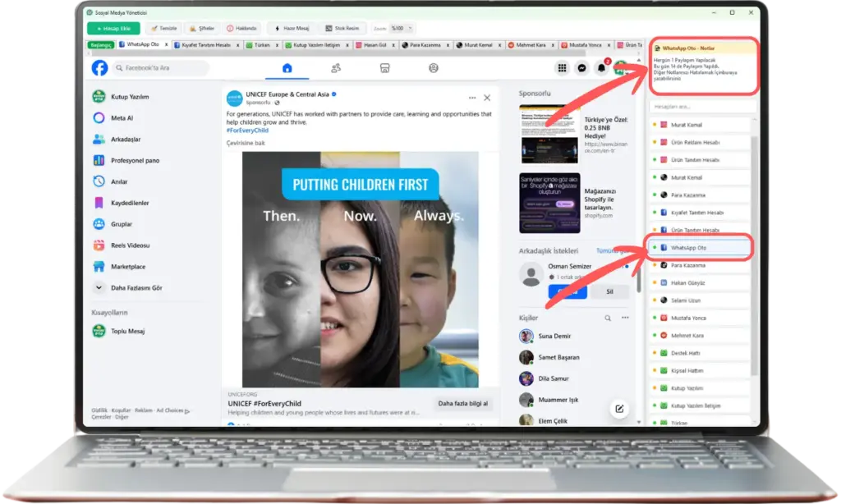This screenshot has height=504, width=841.
Task: Open Kişiler options three-dot menu
Action: [x=625, y=318]
